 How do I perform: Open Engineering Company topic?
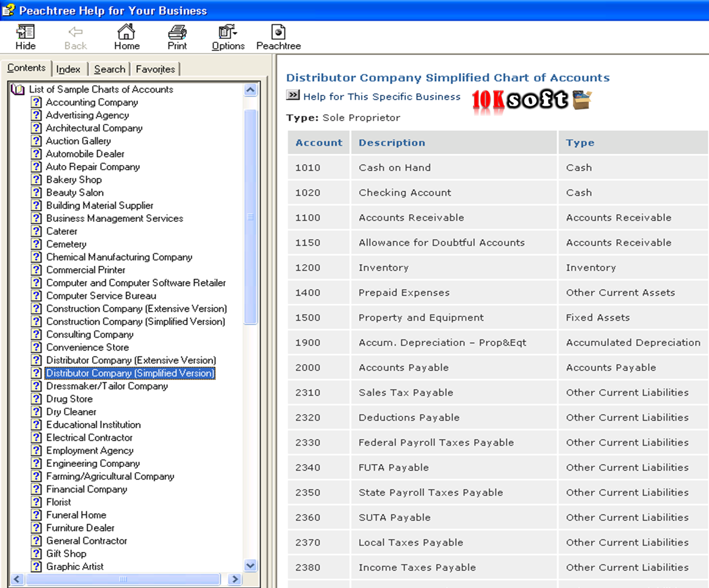click(93, 463)
